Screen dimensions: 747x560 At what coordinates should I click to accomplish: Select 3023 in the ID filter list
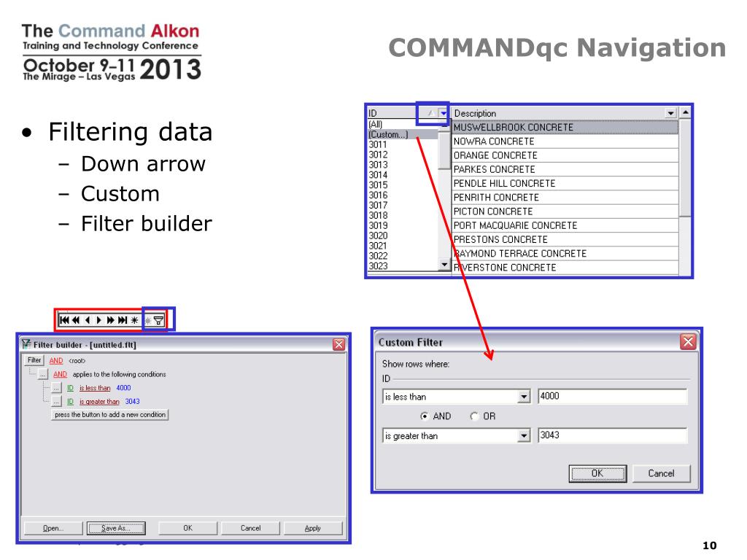(x=378, y=265)
